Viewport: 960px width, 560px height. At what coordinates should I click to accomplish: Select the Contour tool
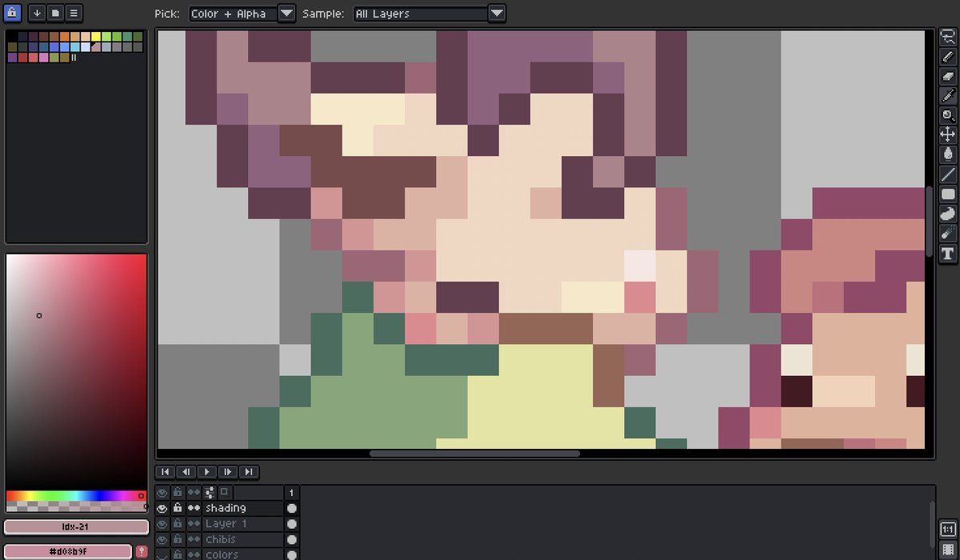(x=948, y=214)
